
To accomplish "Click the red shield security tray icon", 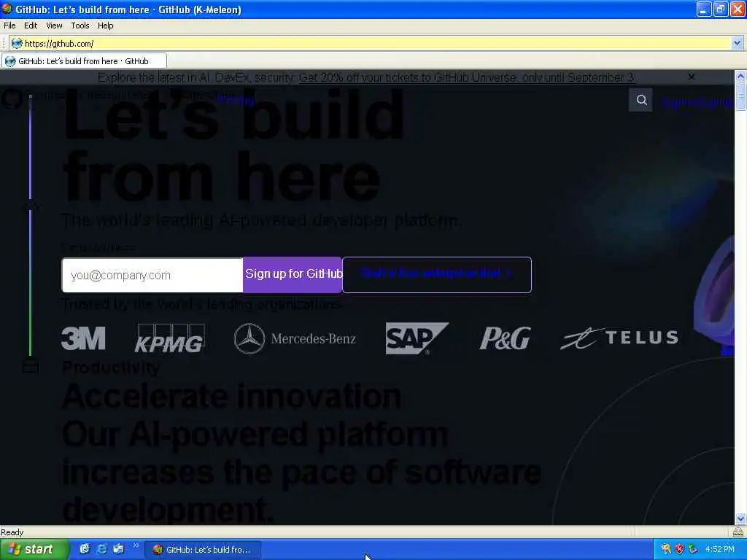I will 679,549.
